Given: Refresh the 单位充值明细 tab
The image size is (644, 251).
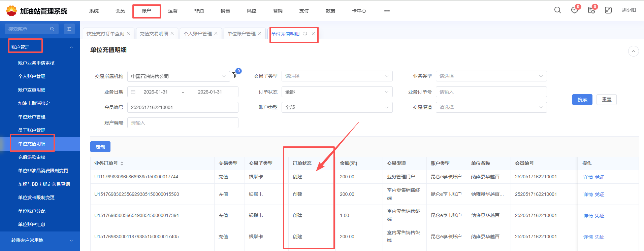Looking at the screenshot, I should (x=305, y=34).
